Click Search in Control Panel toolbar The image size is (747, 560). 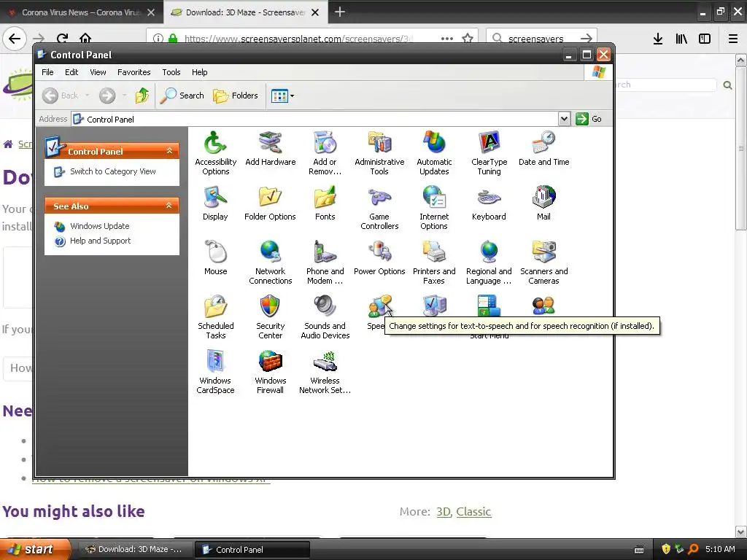click(x=182, y=96)
